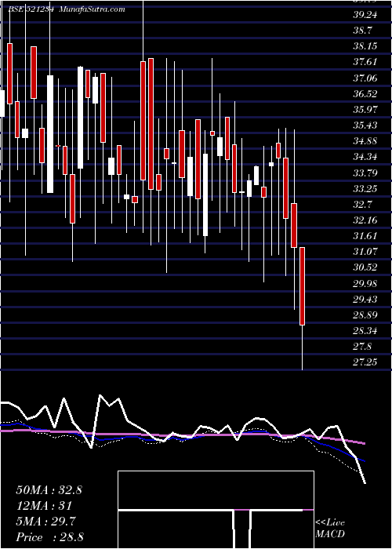Image resolution: width=392 pixels, height=549 pixels.
Task: Click the 35.97 price axis label
Action: pos(365,109)
